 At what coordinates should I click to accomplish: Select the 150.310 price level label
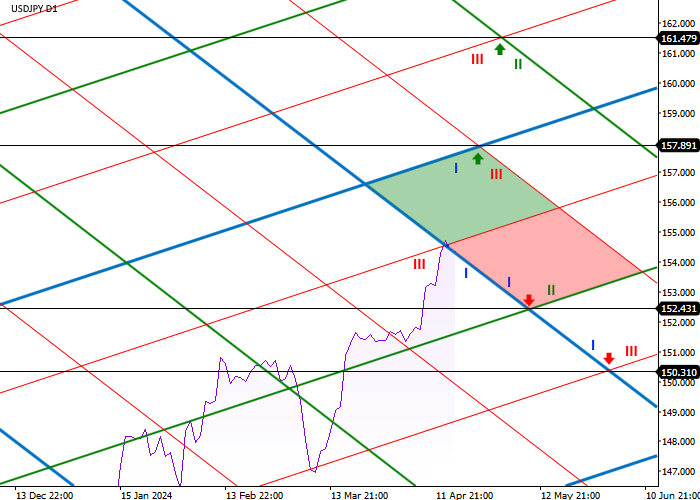(678, 371)
